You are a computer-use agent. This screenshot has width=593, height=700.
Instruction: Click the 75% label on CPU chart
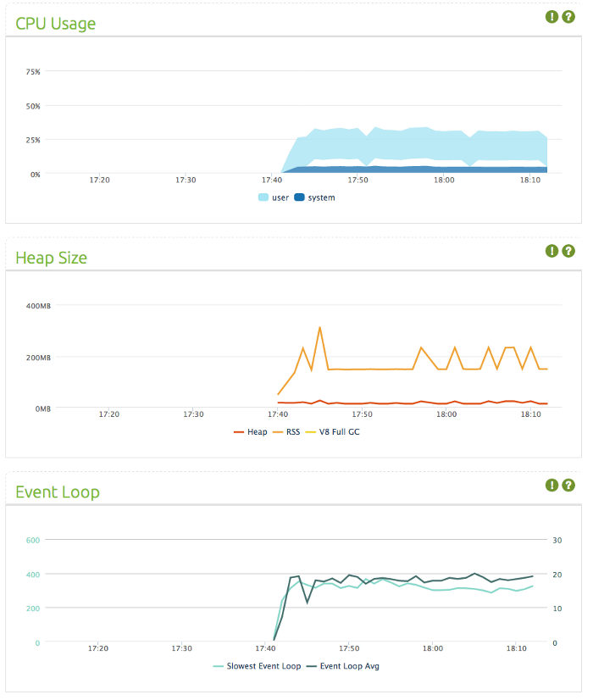[33, 71]
